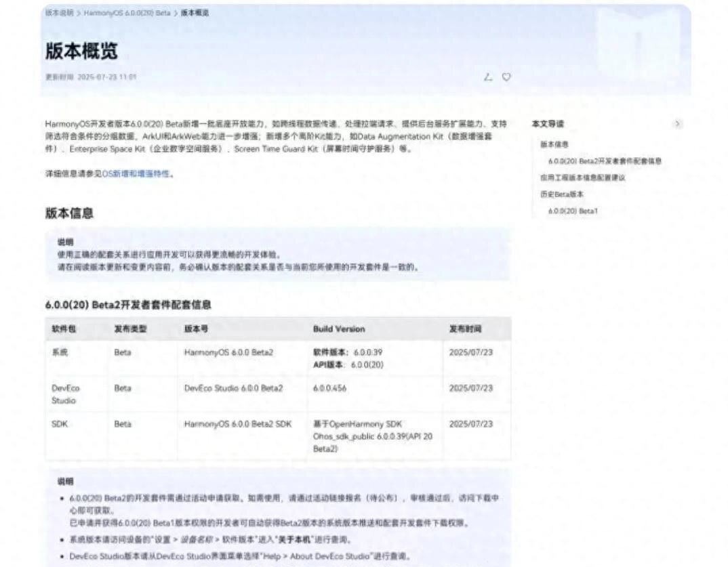This screenshot has width=728, height=567.
Task: Favorite the article with the heart icon
Action: pos(506,77)
